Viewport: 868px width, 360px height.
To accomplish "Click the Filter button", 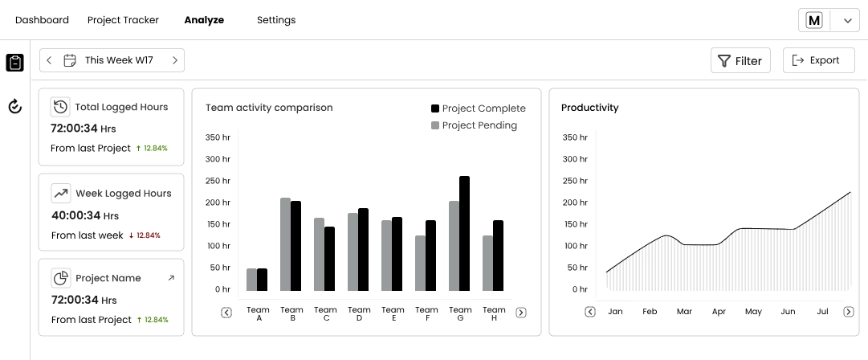I will (x=740, y=61).
